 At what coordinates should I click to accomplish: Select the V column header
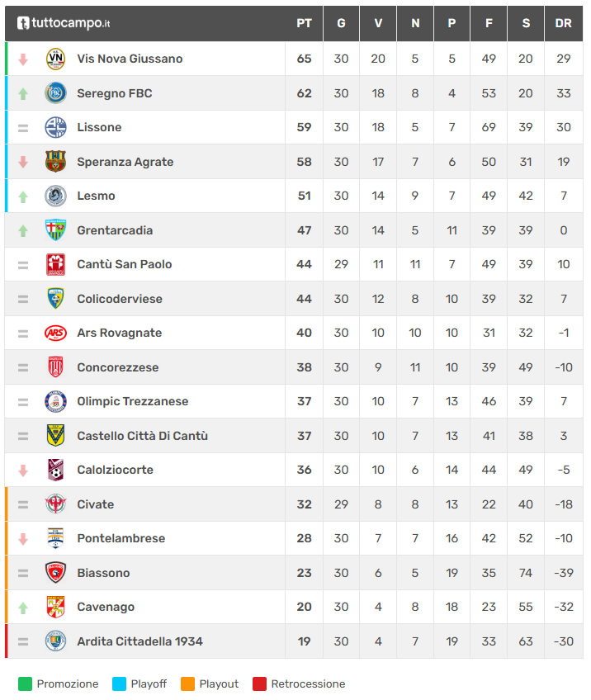(x=378, y=23)
